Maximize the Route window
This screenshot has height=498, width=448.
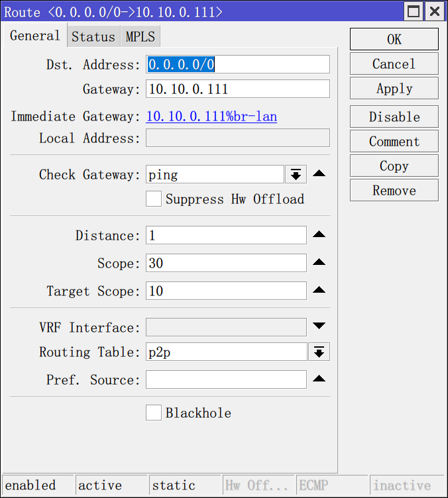[x=414, y=11]
